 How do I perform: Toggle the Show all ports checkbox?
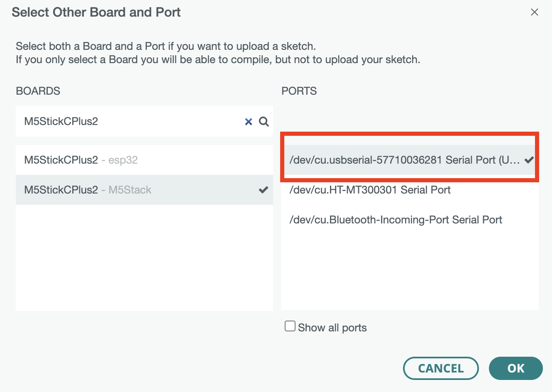point(290,326)
